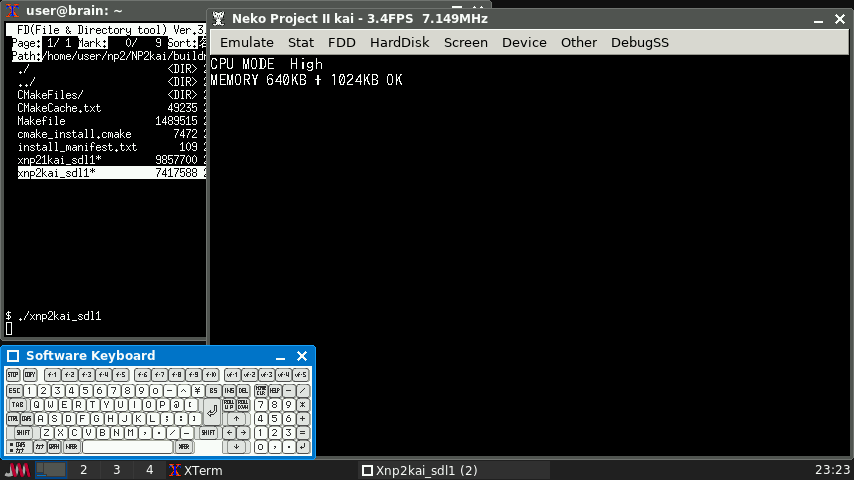Screen dimensions: 854x480
Task: Hit the large Return key on keyboard
Action: click(x=211, y=411)
